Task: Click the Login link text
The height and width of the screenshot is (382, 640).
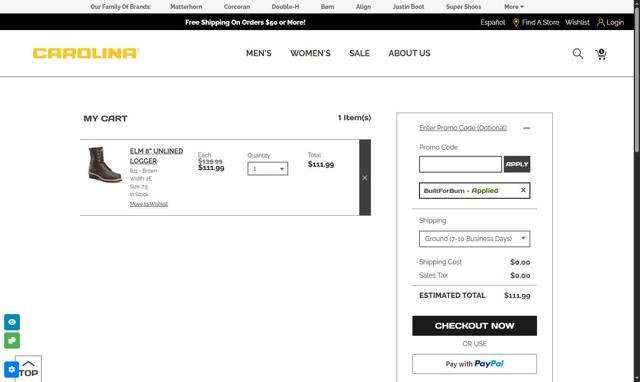Action: click(615, 22)
